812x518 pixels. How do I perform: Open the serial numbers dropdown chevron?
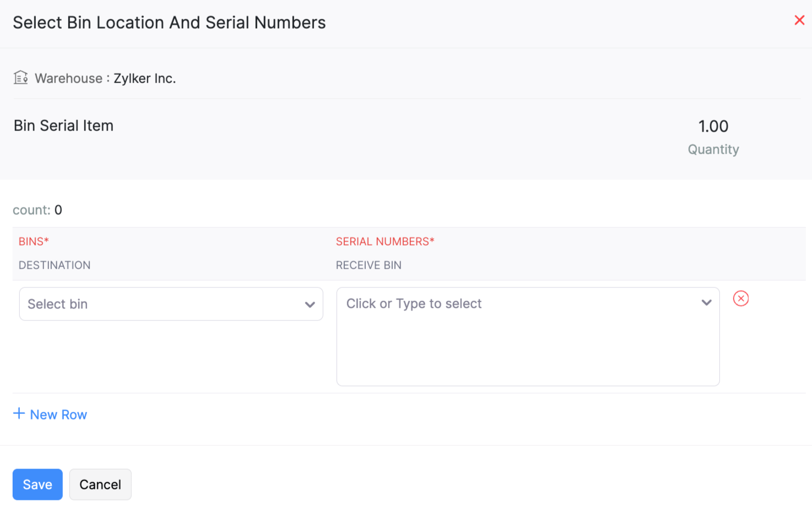click(x=706, y=303)
